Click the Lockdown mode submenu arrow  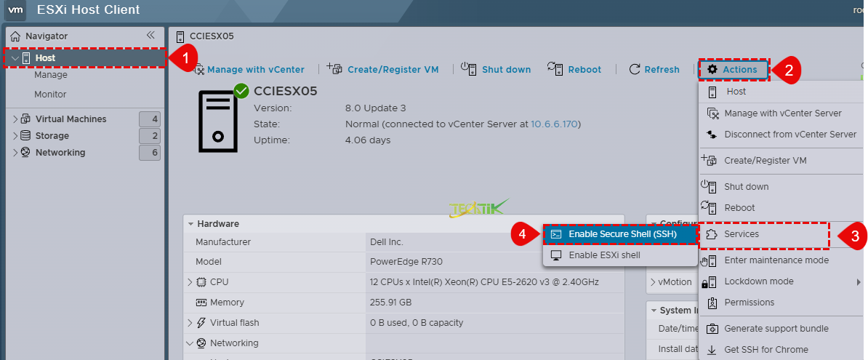click(x=859, y=281)
